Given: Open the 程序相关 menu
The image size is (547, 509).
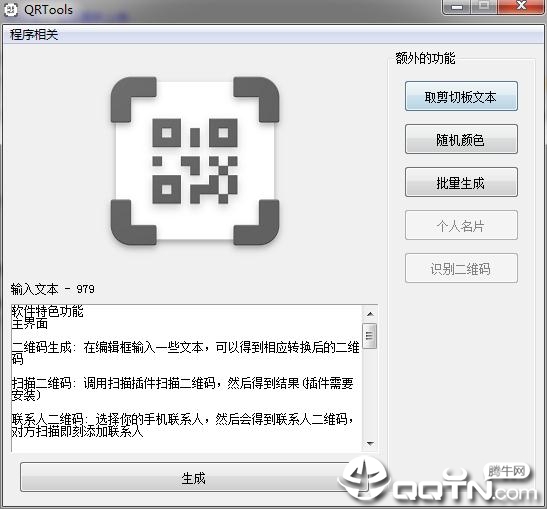Looking at the screenshot, I should click(34, 35).
